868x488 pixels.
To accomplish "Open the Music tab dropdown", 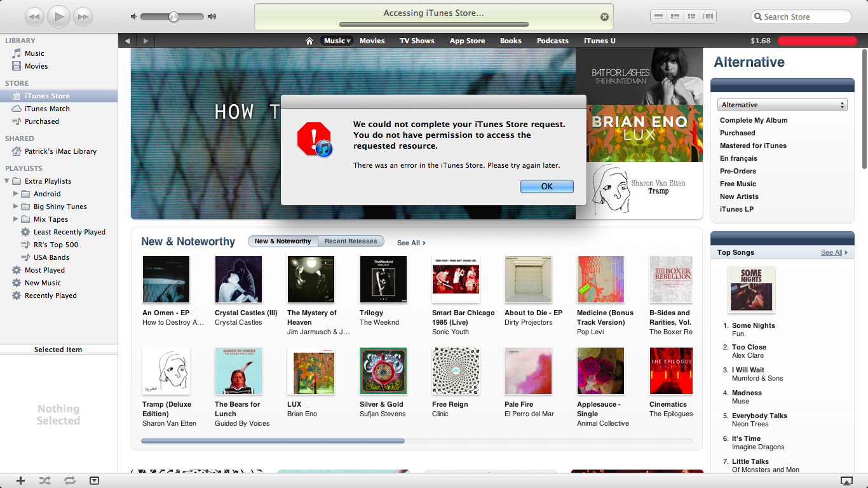I will [337, 41].
